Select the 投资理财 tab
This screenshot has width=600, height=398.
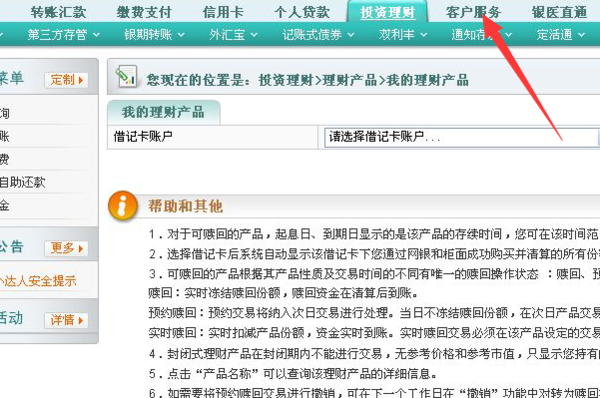[387, 13]
